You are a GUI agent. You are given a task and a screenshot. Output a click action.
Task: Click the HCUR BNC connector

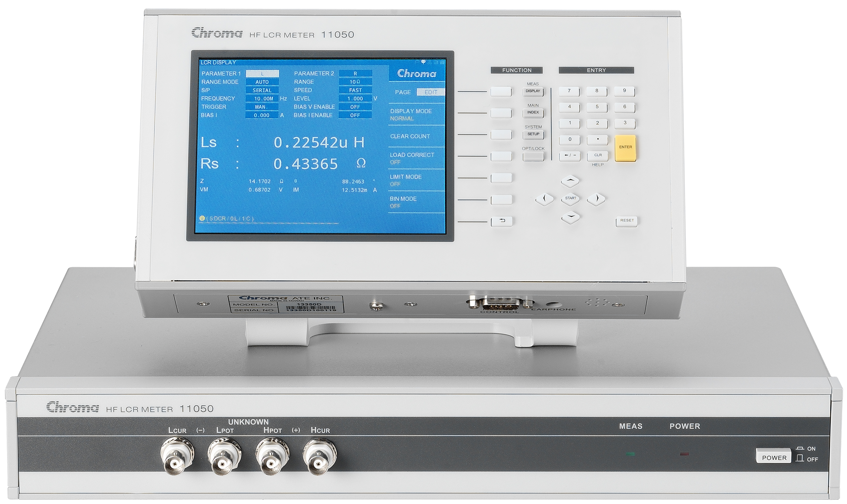tap(320, 457)
